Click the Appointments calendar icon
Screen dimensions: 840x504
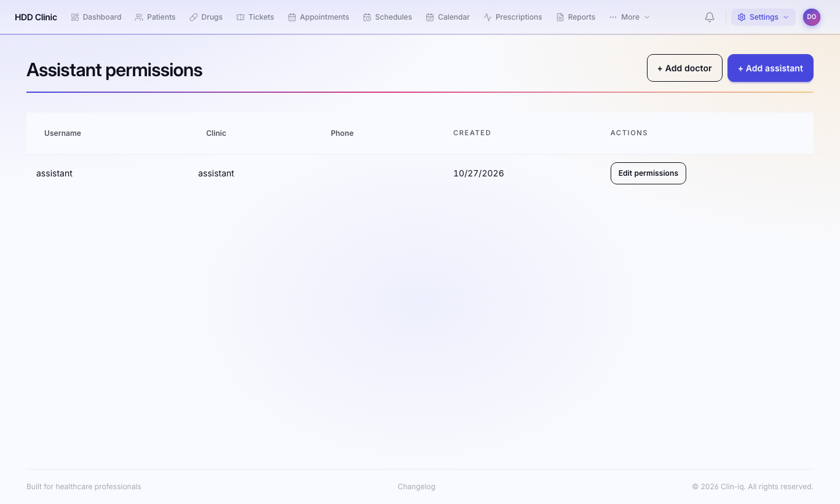coord(292,17)
